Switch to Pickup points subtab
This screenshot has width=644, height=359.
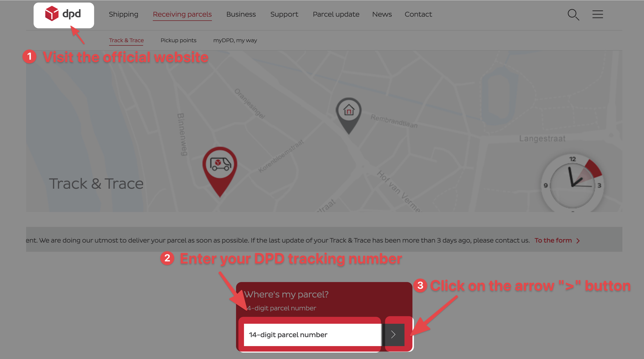178,40
